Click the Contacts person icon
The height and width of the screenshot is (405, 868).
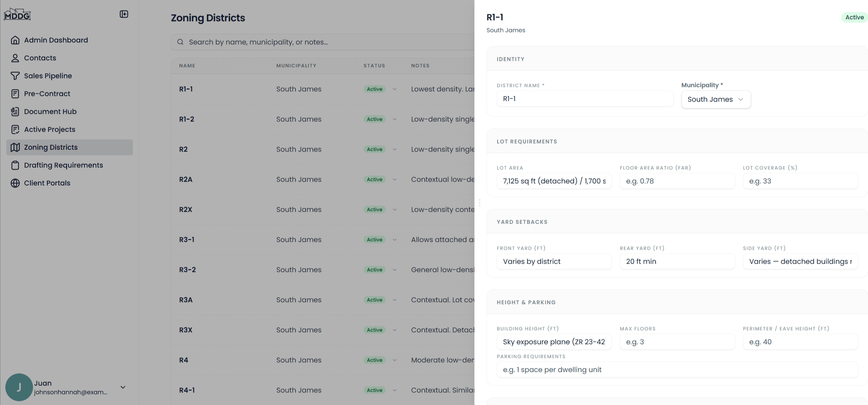coord(15,58)
